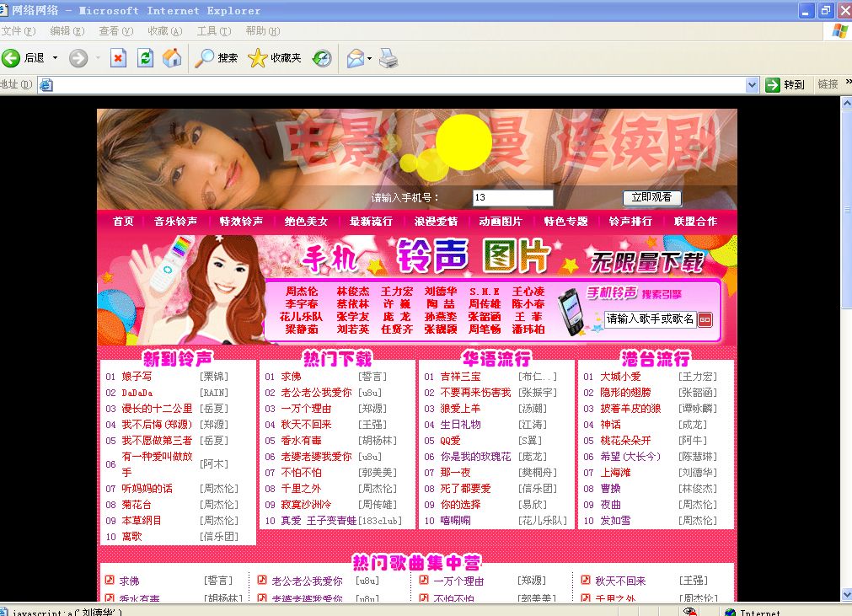Click singer link 潘玮柏

(x=528, y=329)
